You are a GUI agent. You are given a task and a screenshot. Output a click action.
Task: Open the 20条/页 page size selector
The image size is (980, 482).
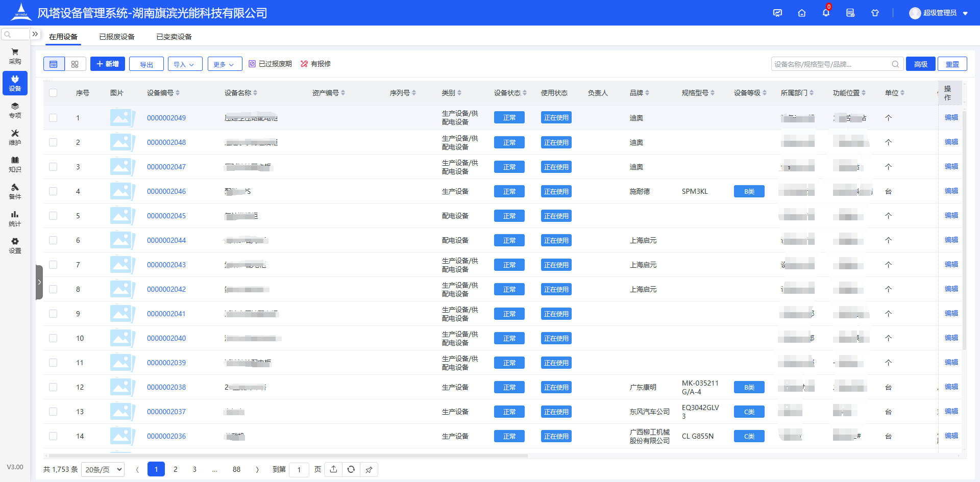pyautogui.click(x=103, y=469)
